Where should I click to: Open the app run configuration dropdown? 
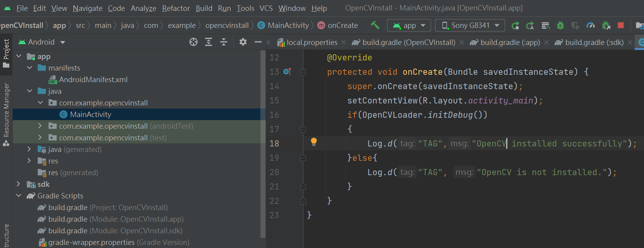[x=409, y=26]
